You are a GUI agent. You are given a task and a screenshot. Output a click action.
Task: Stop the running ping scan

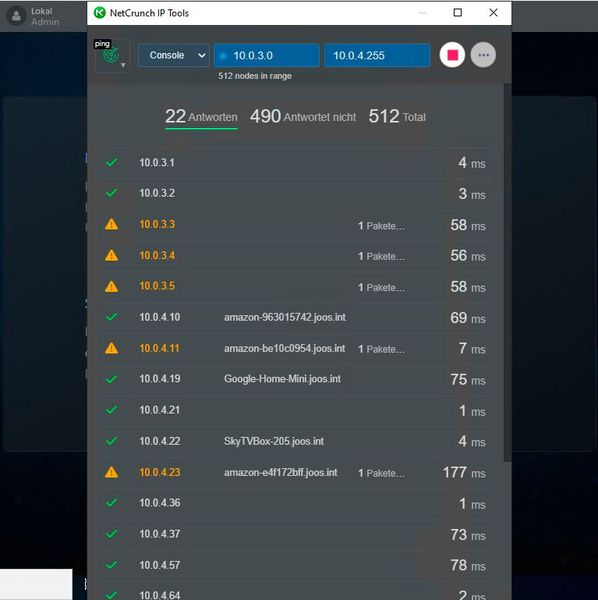coord(452,55)
